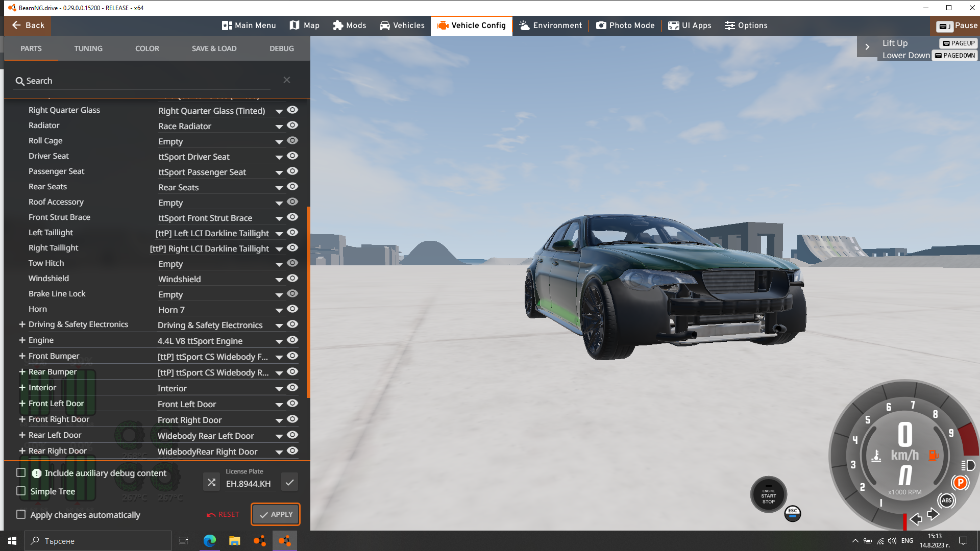The width and height of the screenshot is (980, 551).
Task: Click the randomize license plate icon
Action: click(x=211, y=482)
